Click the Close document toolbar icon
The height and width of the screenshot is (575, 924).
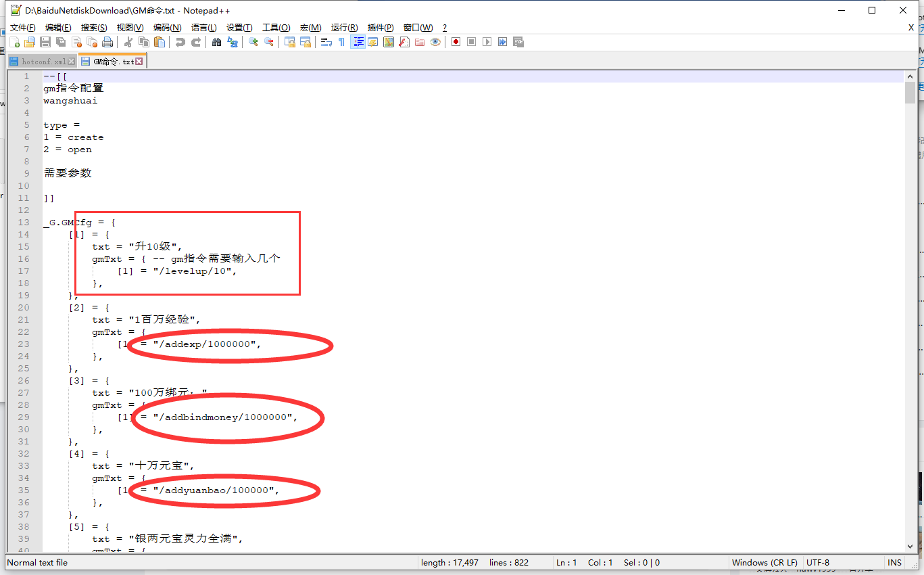(76, 42)
